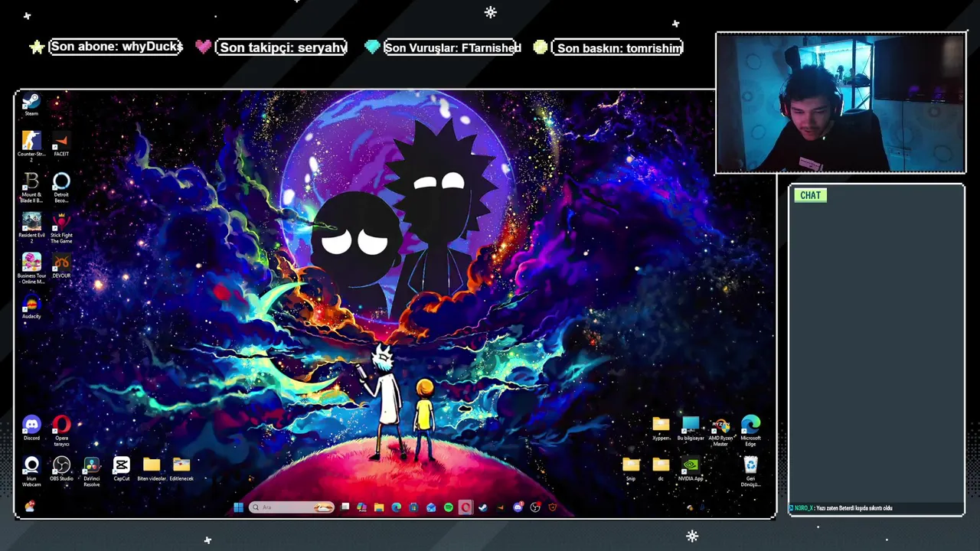
Task: Open the dc folder on desktop
Action: (x=661, y=468)
